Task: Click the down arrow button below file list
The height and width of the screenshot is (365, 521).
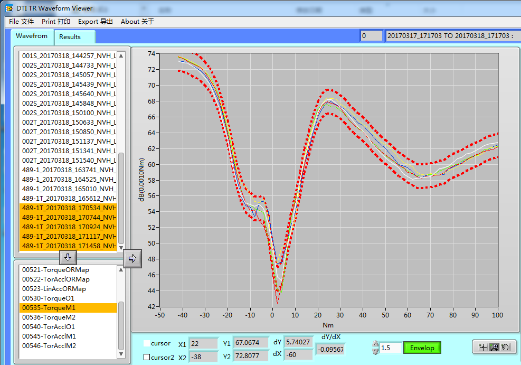Action: click(68, 257)
